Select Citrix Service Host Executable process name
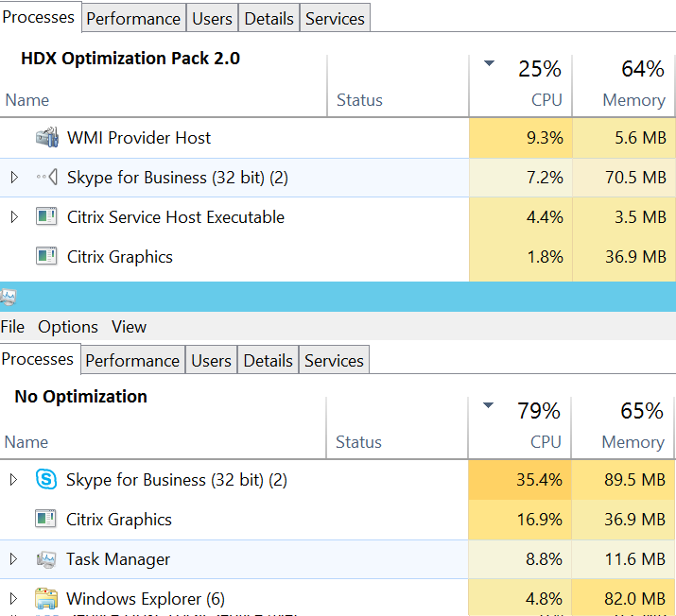The image size is (676, 616). tap(176, 217)
